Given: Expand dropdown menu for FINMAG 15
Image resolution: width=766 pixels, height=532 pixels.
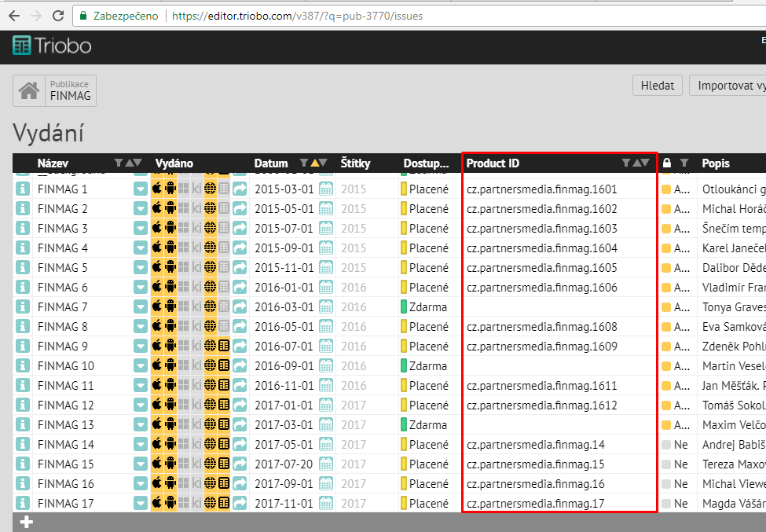Looking at the screenshot, I should click(x=140, y=464).
